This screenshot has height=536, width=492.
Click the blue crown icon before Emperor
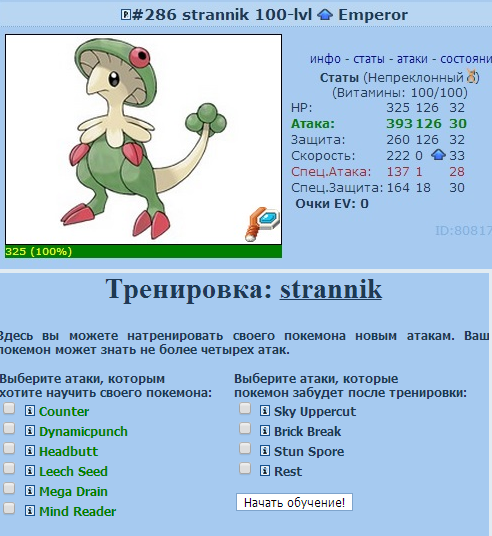click(x=325, y=15)
